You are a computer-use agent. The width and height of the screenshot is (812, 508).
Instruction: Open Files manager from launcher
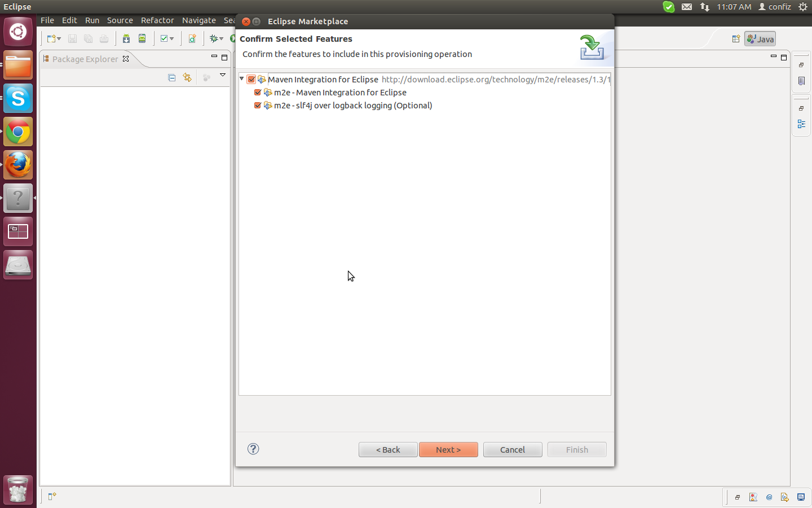18,65
